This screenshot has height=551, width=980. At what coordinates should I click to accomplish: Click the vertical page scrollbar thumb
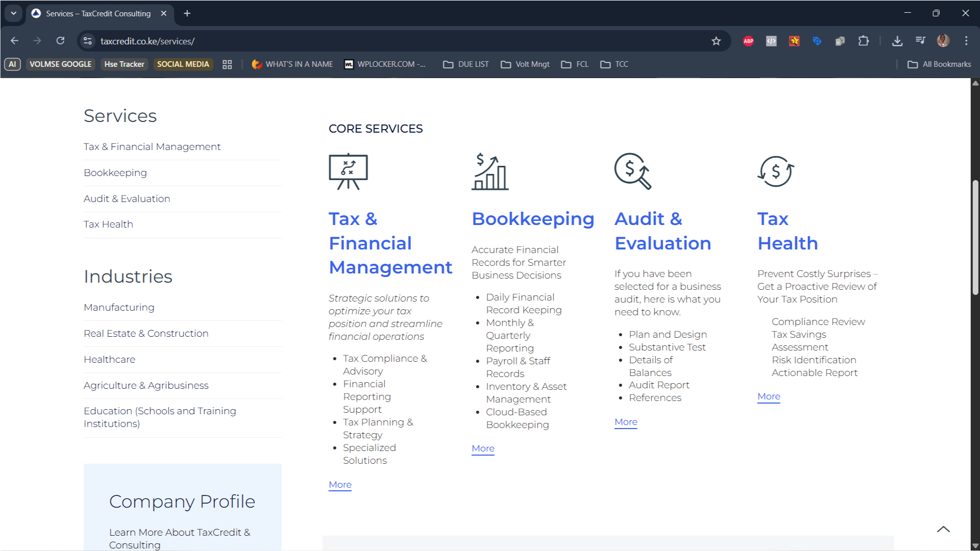click(x=975, y=237)
